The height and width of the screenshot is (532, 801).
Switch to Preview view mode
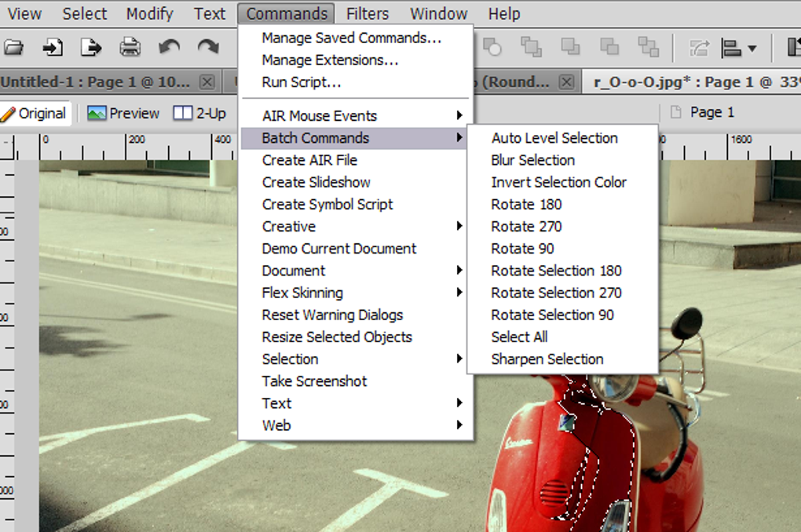[123, 113]
